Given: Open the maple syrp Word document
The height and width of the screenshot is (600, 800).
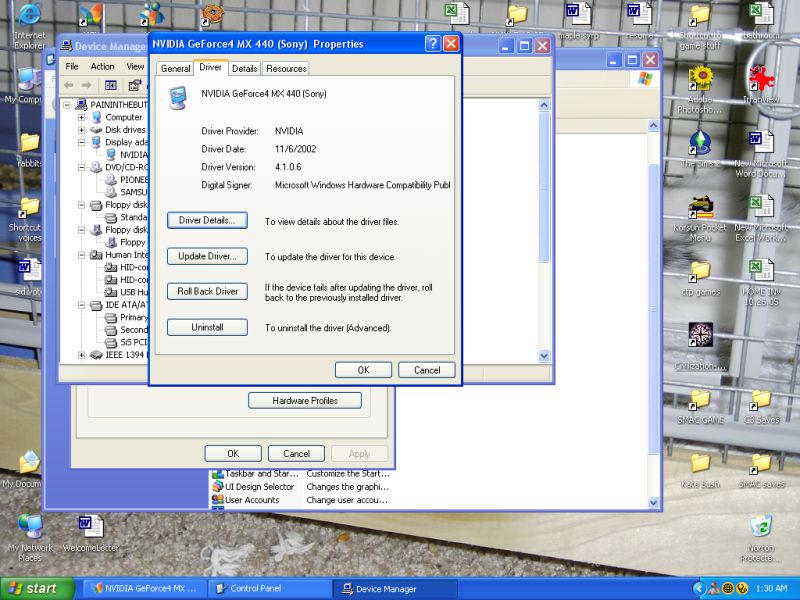Looking at the screenshot, I should pos(578,20).
